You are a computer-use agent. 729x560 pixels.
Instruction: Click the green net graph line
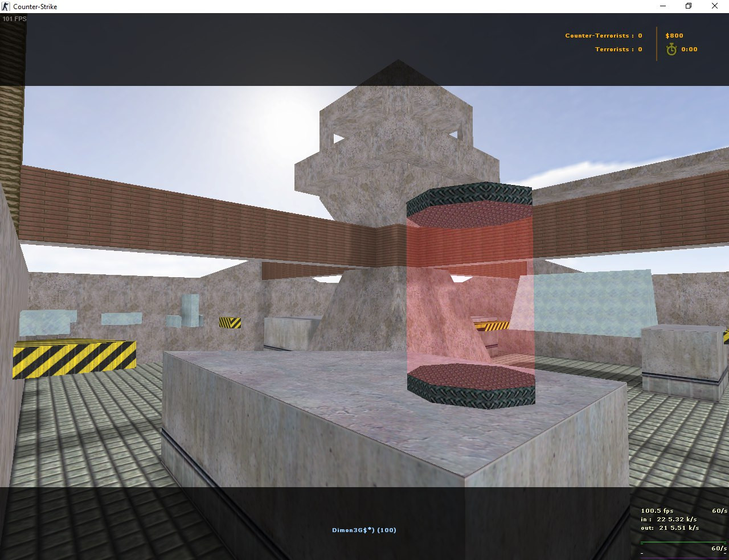pos(683,543)
